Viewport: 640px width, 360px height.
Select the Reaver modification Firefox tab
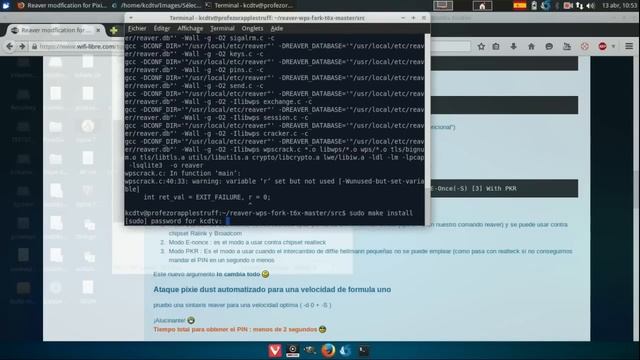pos(56,30)
